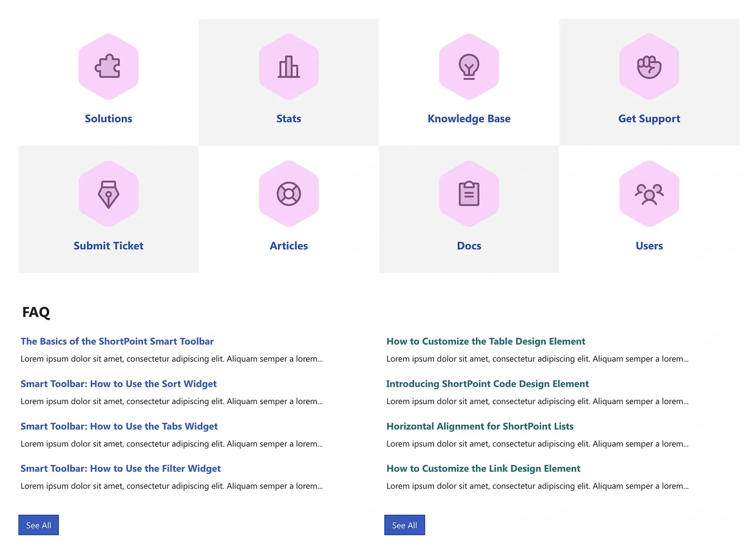Screen dimensions: 756x554
Task: Click Lorem ipsum text under Horizontal Alignment article
Action: (538, 444)
